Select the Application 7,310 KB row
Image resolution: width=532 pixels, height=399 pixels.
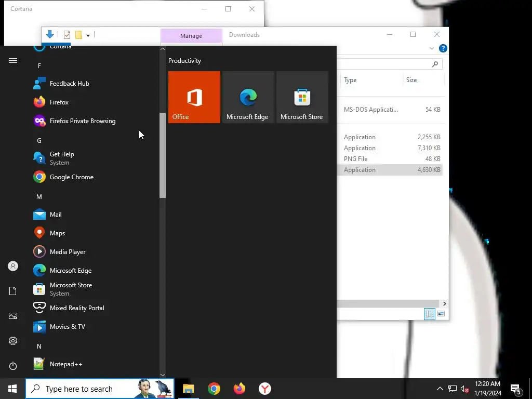click(x=390, y=148)
